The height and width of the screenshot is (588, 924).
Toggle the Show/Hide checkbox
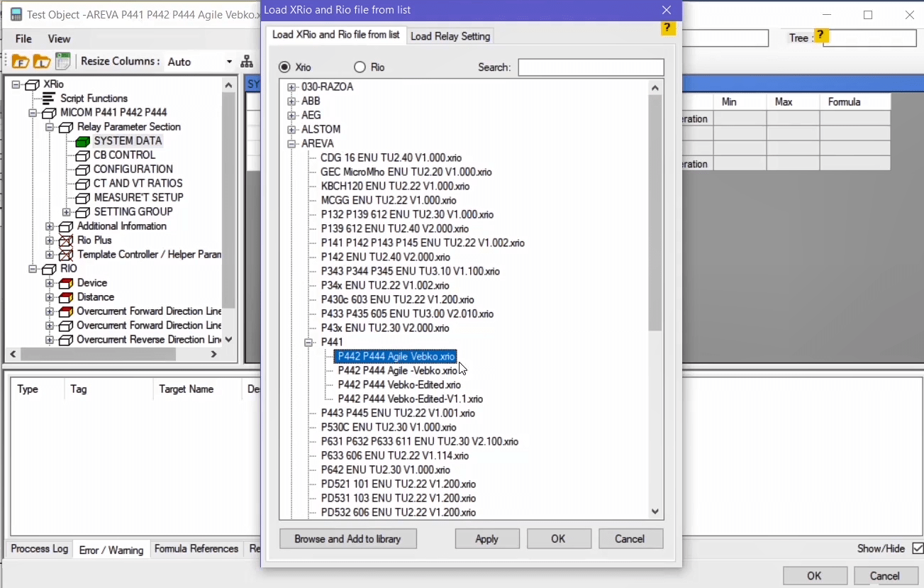point(918,548)
